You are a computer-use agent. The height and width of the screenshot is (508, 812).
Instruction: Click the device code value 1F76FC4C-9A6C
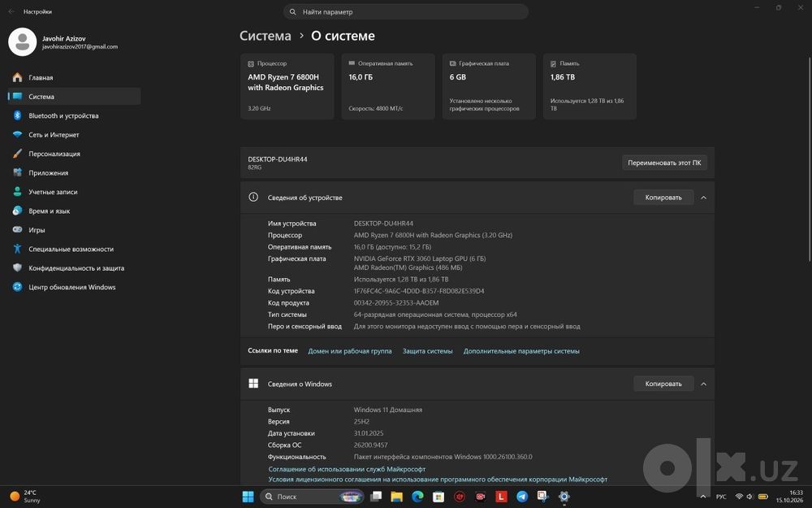click(x=419, y=291)
